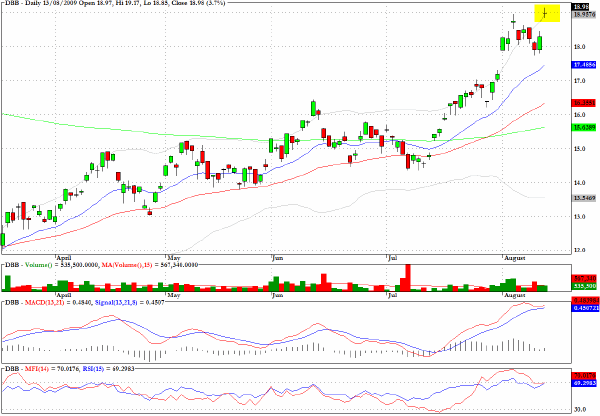
Task: Click the tallest red volume bar in July
Action: pyautogui.click(x=408, y=277)
